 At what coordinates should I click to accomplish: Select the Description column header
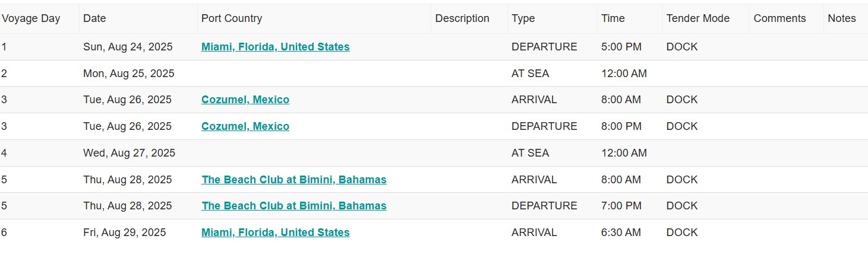pos(462,18)
